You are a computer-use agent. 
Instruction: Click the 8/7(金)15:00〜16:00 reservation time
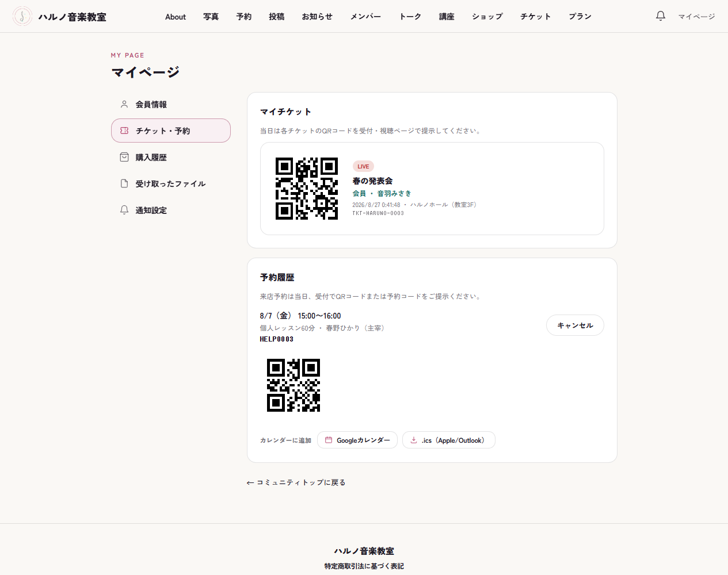(300, 316)
